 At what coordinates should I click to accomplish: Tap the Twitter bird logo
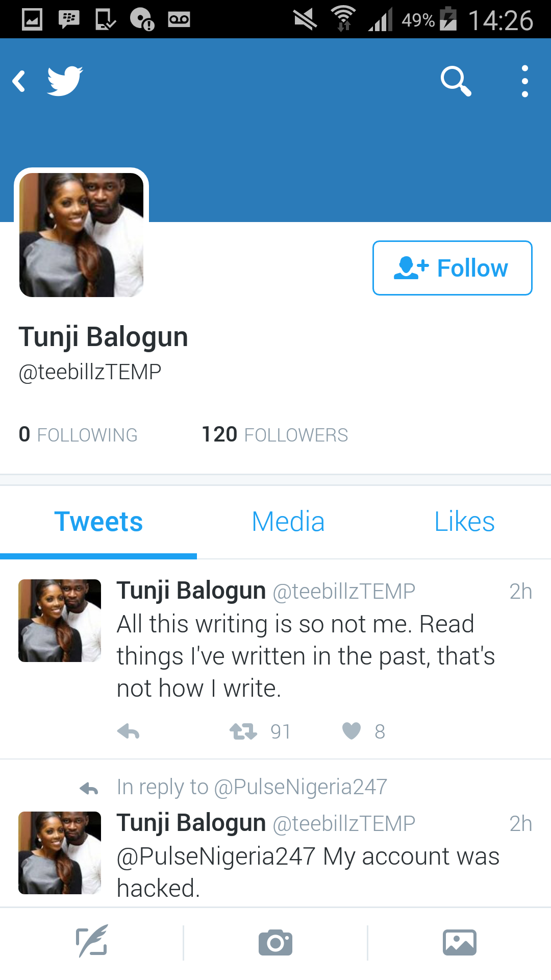click(x=65, y=81)
